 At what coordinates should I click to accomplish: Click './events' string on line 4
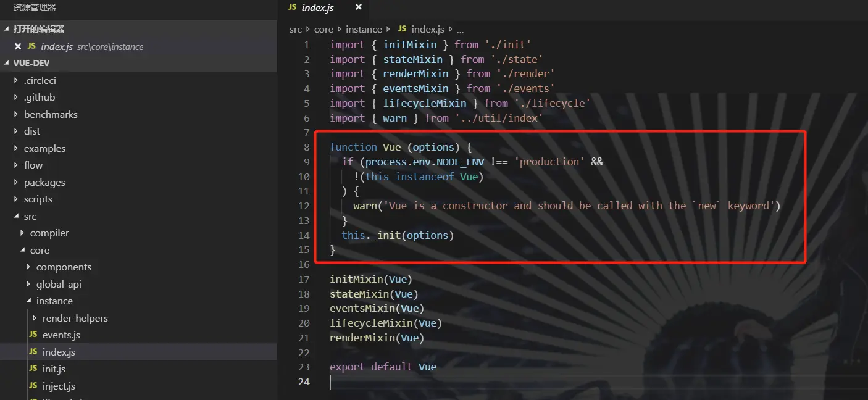click(525, 88)
